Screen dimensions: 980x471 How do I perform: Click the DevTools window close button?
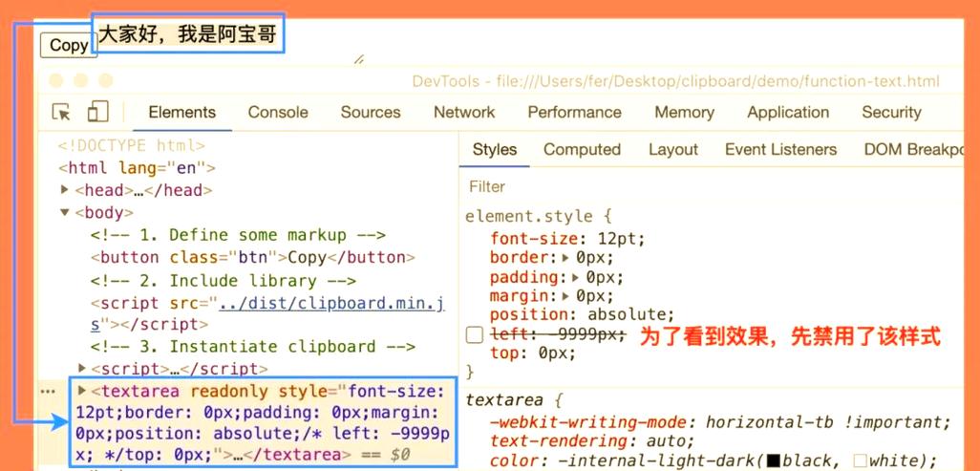56,80
